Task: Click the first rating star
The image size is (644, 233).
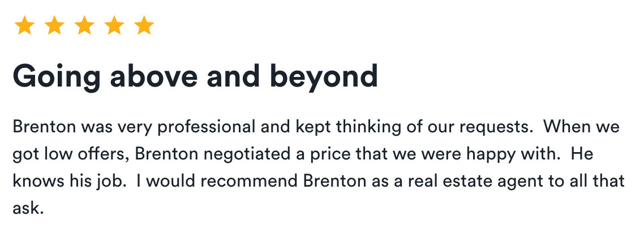Action: click(24, 25)
